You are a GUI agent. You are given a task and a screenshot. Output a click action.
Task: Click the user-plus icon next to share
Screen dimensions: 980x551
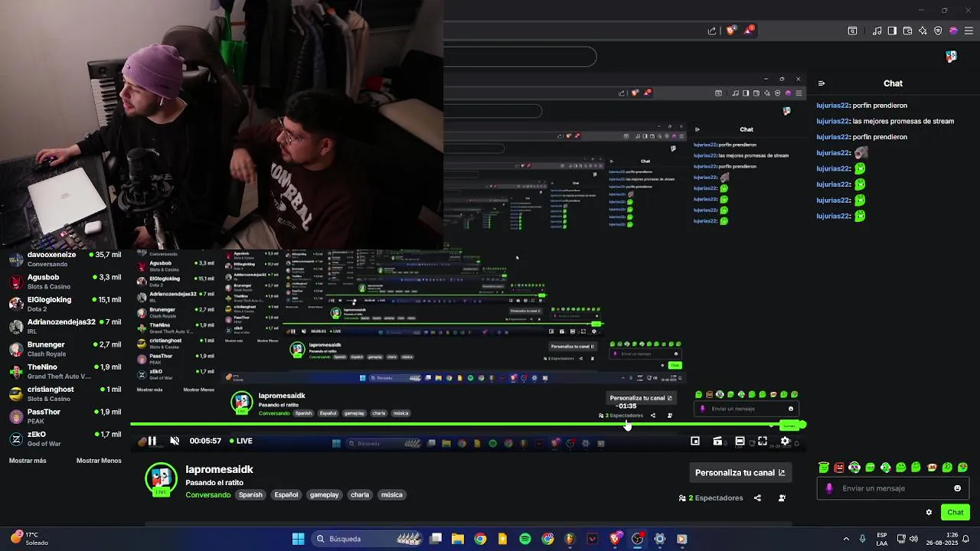(782, 498)
